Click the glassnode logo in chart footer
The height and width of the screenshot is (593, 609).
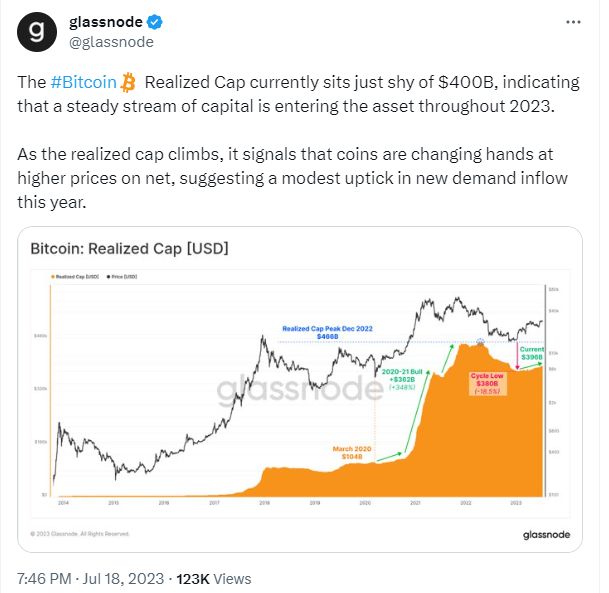(545, 534)
